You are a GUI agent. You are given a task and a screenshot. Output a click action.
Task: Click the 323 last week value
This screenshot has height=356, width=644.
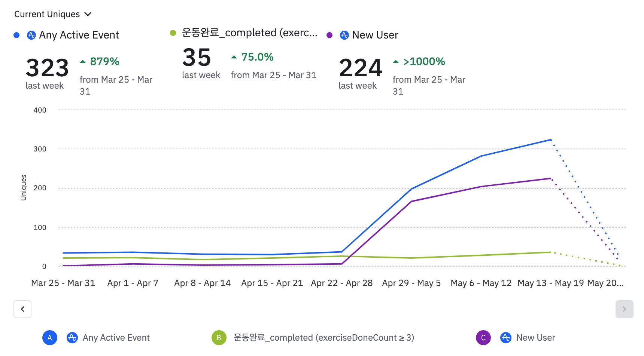[x=47, y=68]
